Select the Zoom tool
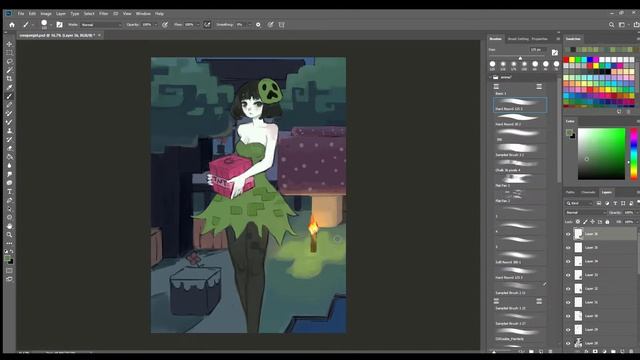Screen dimensions: 640x360 [9, 235]
